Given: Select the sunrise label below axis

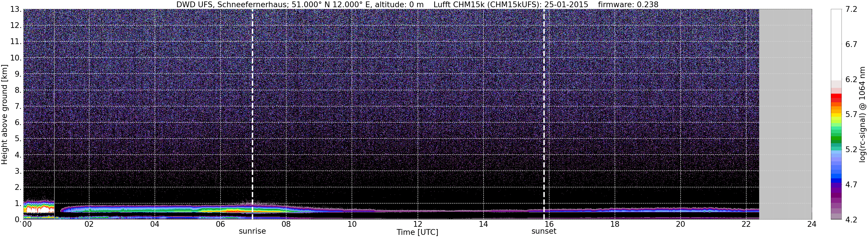Looking at the screenshot, I should click(252, 231).
